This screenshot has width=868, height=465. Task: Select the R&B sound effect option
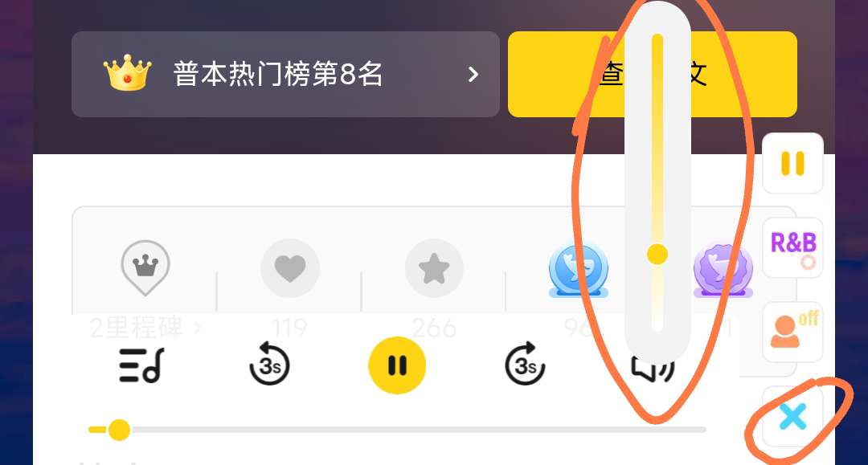(792, 247)
